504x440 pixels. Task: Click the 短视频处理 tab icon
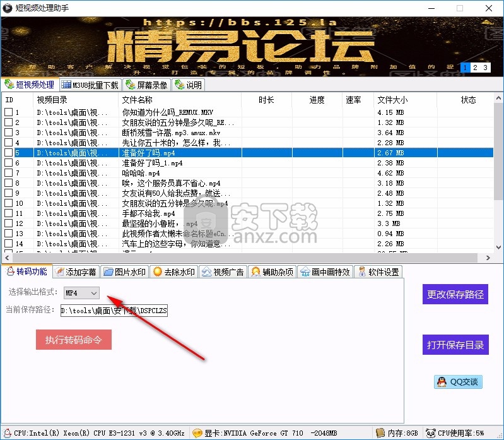click(9, 84)
